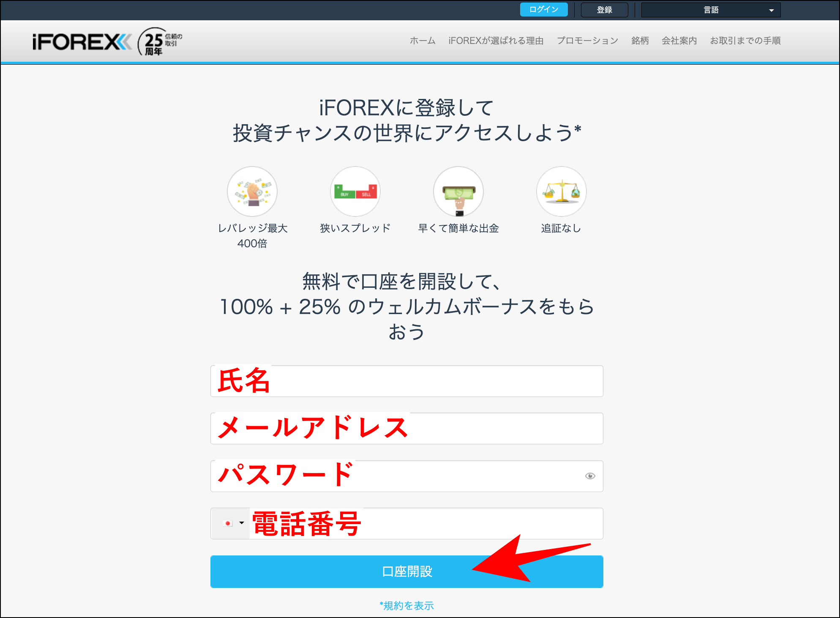840x618 pixels.
Task: Open the 会社案内 page
Action: click(x=678, y=41)
